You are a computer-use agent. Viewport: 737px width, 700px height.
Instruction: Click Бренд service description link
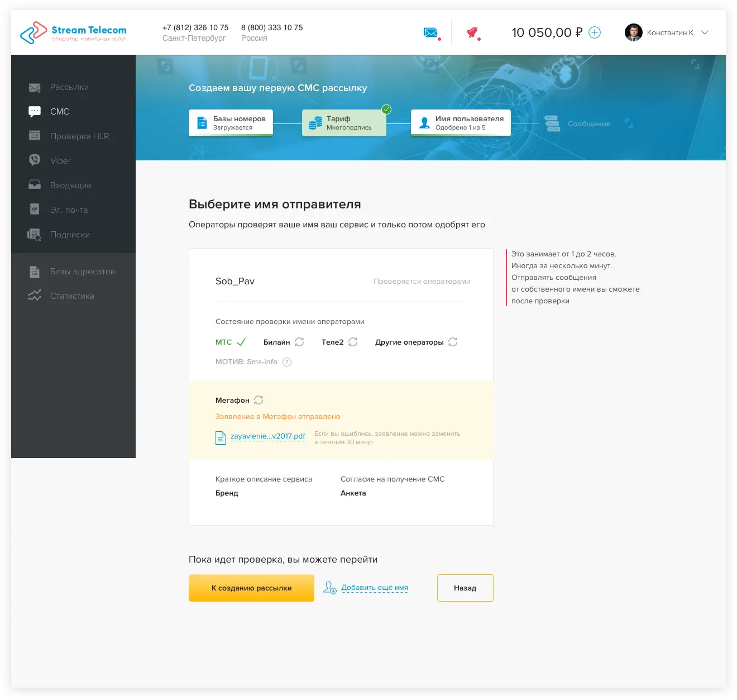click(227, 493)
